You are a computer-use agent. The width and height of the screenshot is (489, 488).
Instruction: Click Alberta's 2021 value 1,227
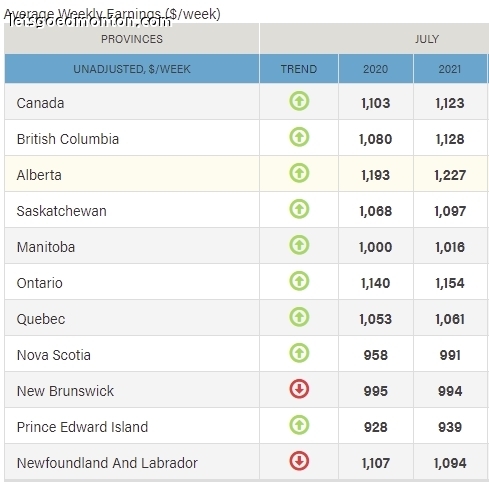450,175
